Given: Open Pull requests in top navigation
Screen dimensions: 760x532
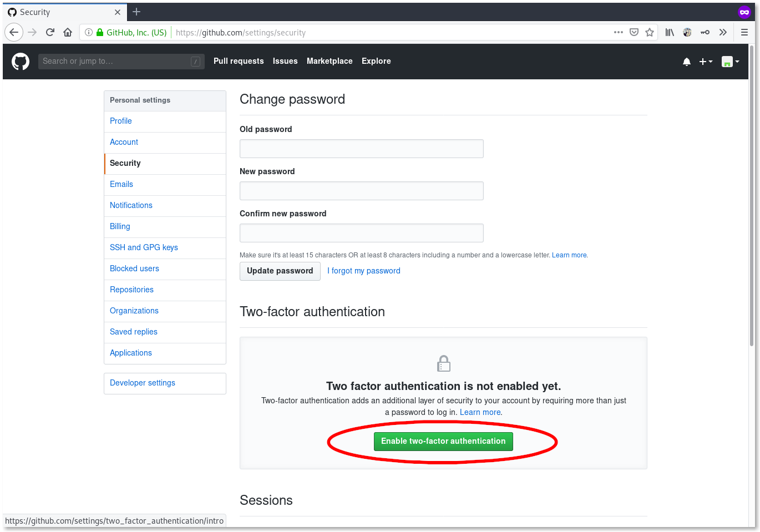Looking at the screenshot, I should pyautogui.click(x=239, y=61).
